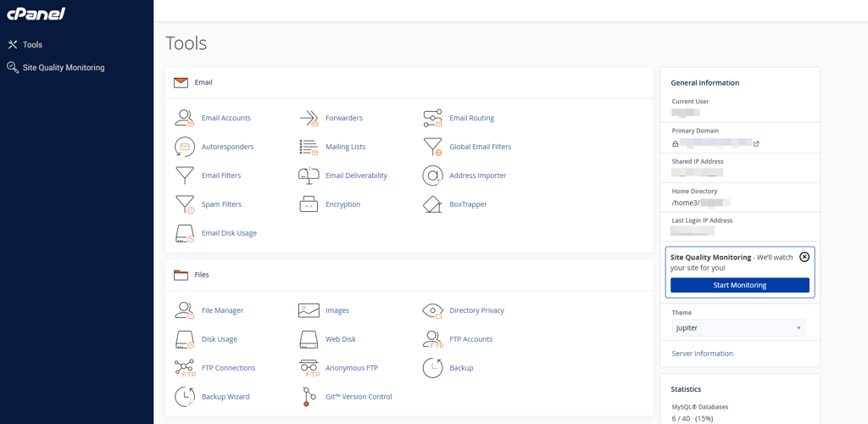This screenshot has width=868, height=424.
Task: Open the Global Email Filters icon
Action: tap(432, 147)
